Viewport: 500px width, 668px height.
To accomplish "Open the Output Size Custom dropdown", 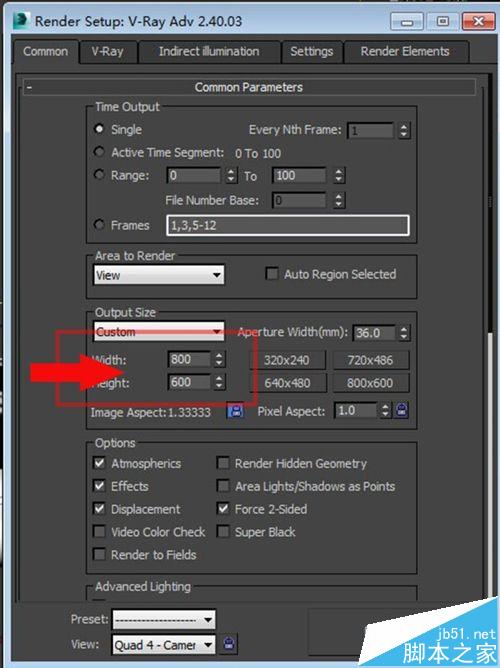I will (159, 331).
